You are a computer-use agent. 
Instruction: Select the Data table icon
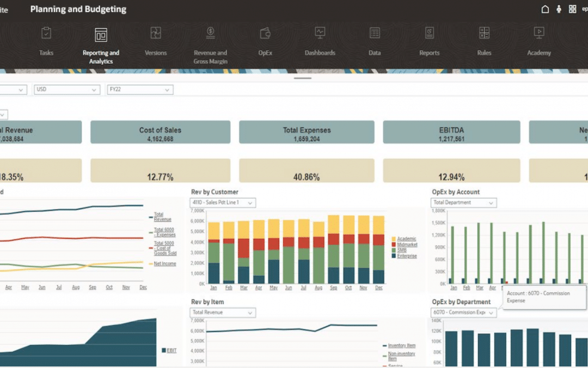(x=375, y=33)
